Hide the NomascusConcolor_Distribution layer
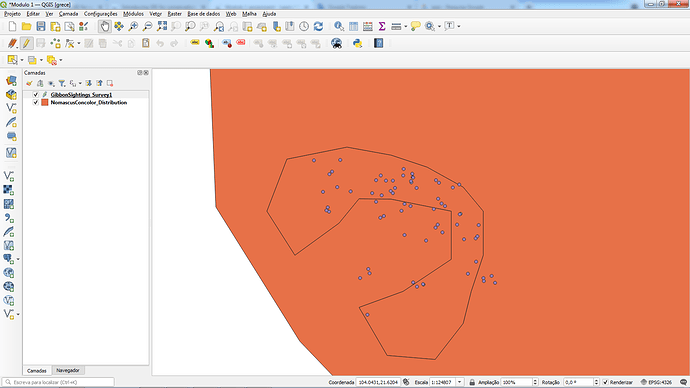Screen dimensions: 690x388 (36, 102)
